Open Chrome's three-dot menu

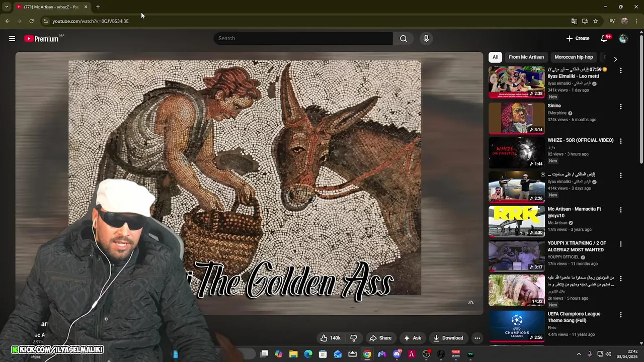[x=637, y=21]
